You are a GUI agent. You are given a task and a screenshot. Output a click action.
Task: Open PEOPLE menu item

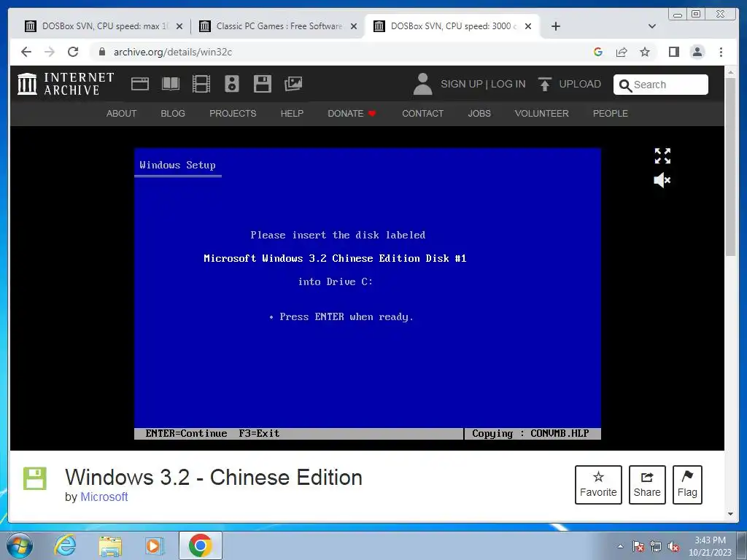click(611, 114)
